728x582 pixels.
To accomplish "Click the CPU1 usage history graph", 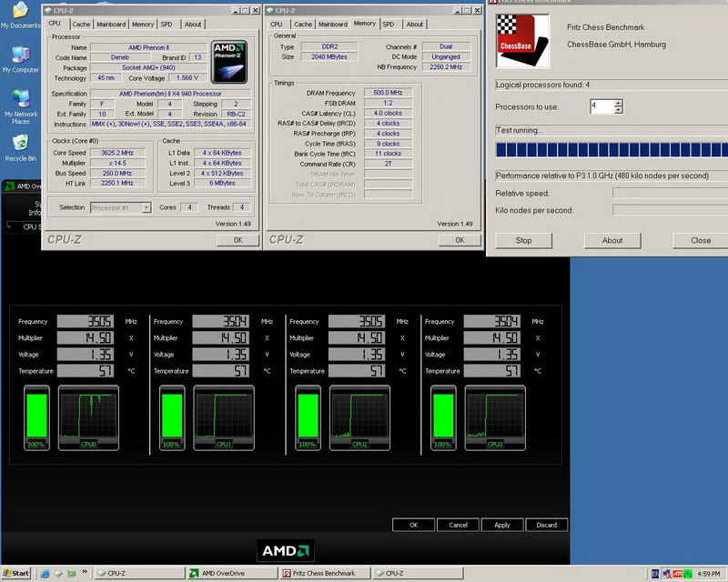I will 224,417.
